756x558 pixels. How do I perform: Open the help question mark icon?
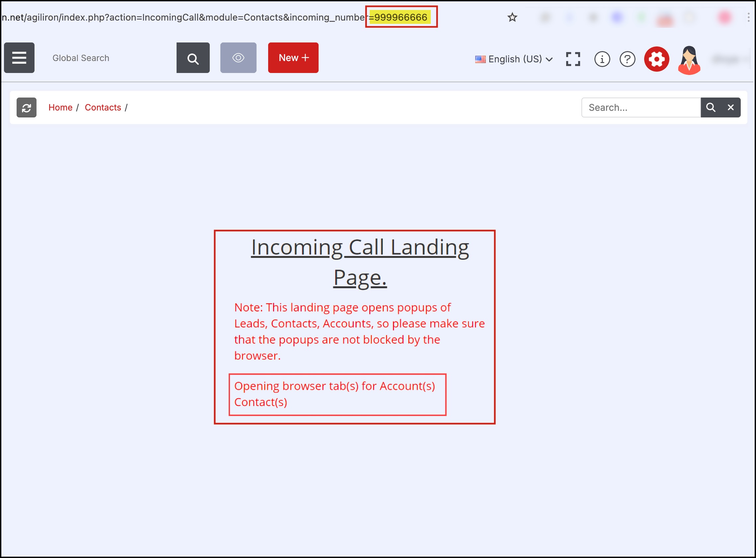pos(627,59)
